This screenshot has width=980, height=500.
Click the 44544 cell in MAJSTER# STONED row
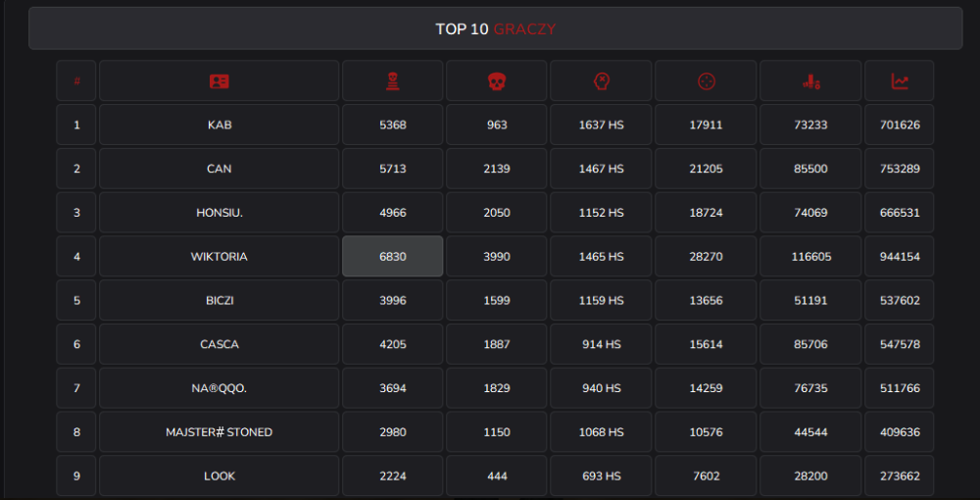tap(810, 432)
